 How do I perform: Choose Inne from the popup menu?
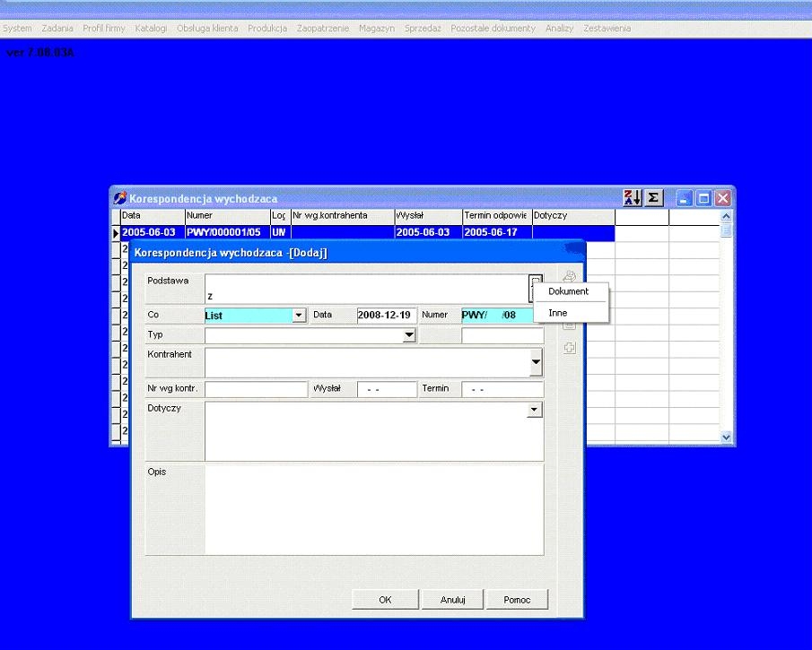click(x=558, y=313)
